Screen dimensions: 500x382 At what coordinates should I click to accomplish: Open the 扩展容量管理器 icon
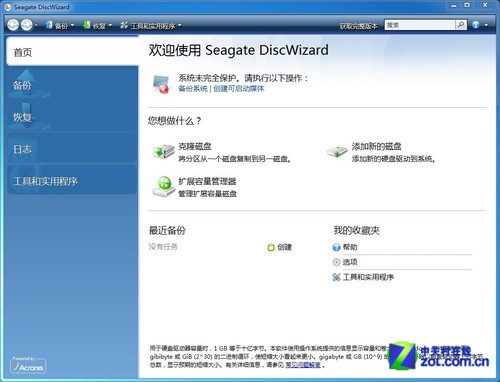(x=164, y=186)
